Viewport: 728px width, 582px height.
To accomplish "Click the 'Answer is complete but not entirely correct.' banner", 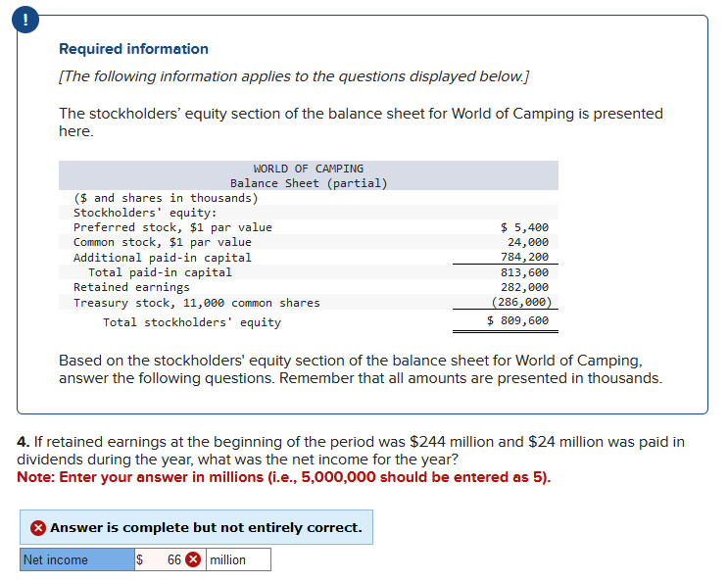I will point(196,527).
